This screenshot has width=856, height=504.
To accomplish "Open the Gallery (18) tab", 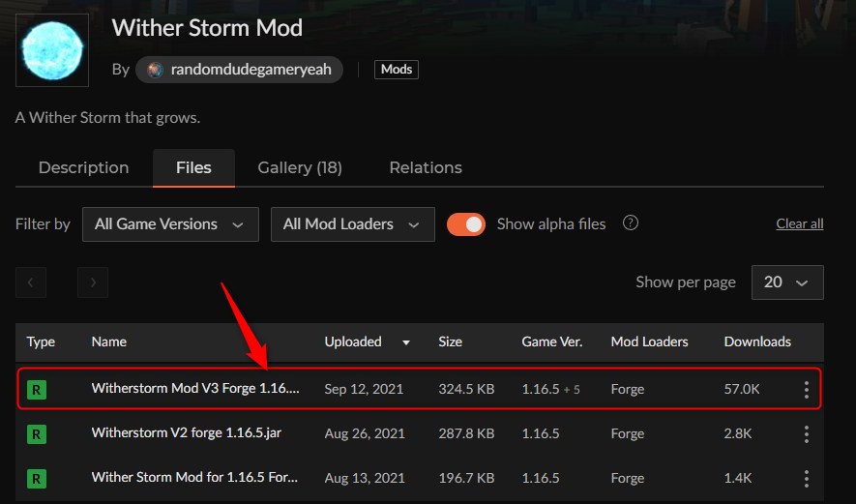I will pyautogui.click(x=300, y=167).
